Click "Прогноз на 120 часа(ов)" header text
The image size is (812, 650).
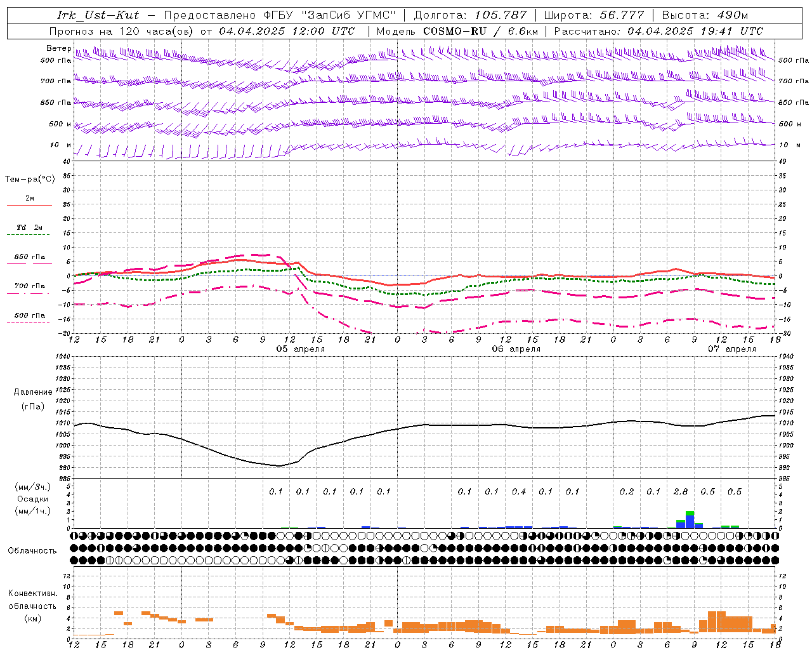pyautogui.click(x=122, y=31)
